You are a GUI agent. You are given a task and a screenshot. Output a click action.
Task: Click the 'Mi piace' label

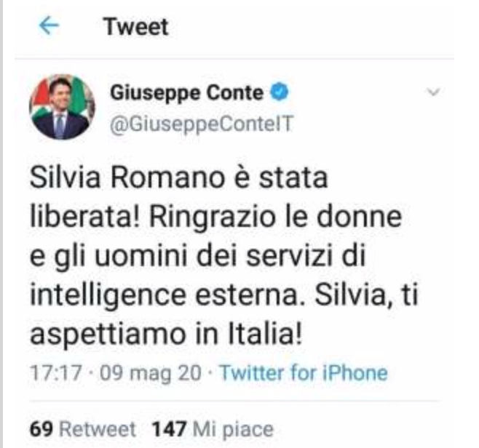[233, 430]
